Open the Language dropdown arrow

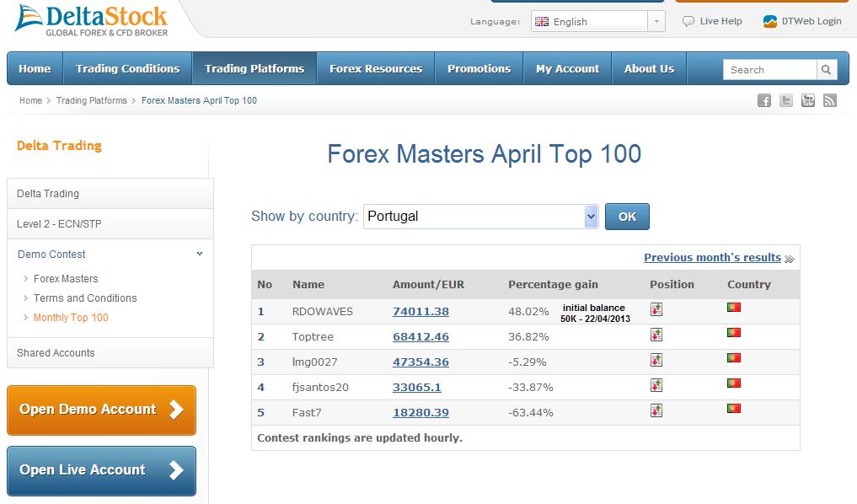656,21
